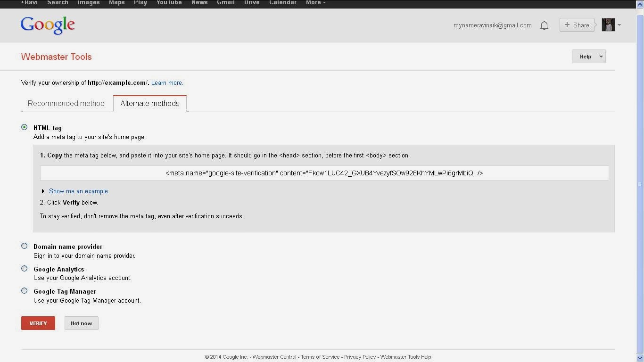Open the More menu in top bar
Viewport: 644px width, 362px height.
coord(315,3)
